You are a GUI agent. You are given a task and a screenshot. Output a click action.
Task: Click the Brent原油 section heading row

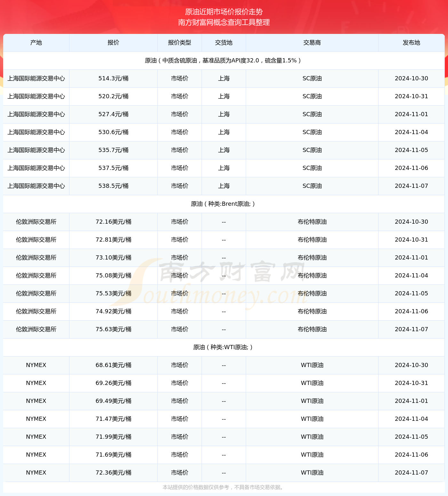coord(224,204)
